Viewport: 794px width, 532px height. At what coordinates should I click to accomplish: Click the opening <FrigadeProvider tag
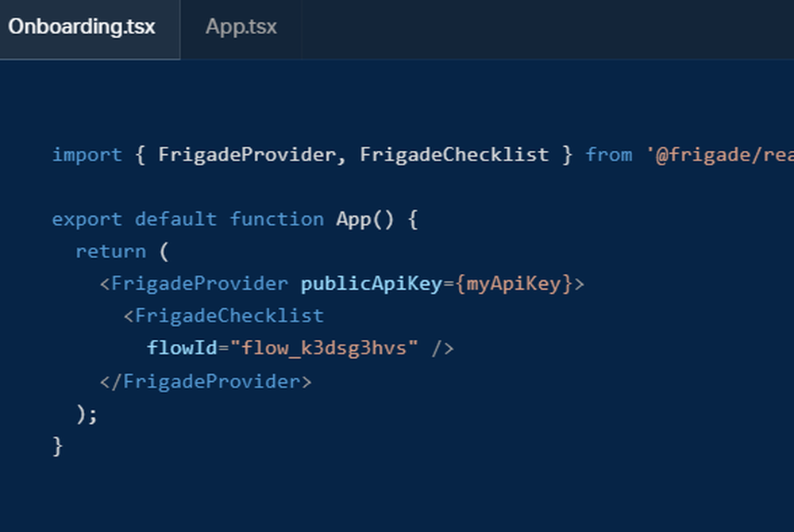(x=194, y=284)
